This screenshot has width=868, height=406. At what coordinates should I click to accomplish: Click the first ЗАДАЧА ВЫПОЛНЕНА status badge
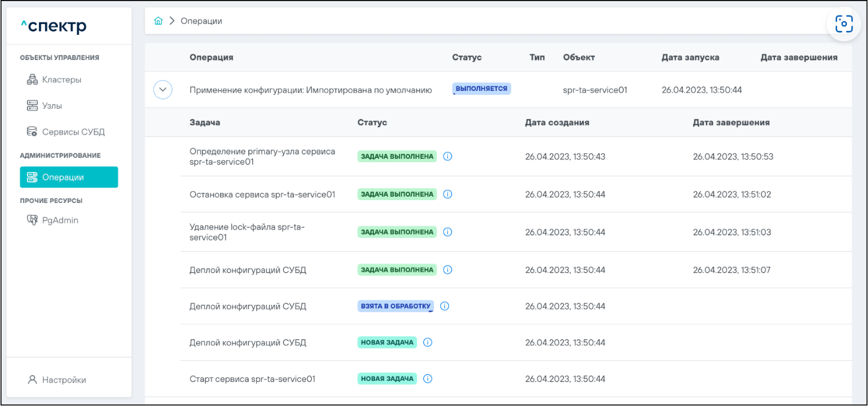(x=397, y=156)
